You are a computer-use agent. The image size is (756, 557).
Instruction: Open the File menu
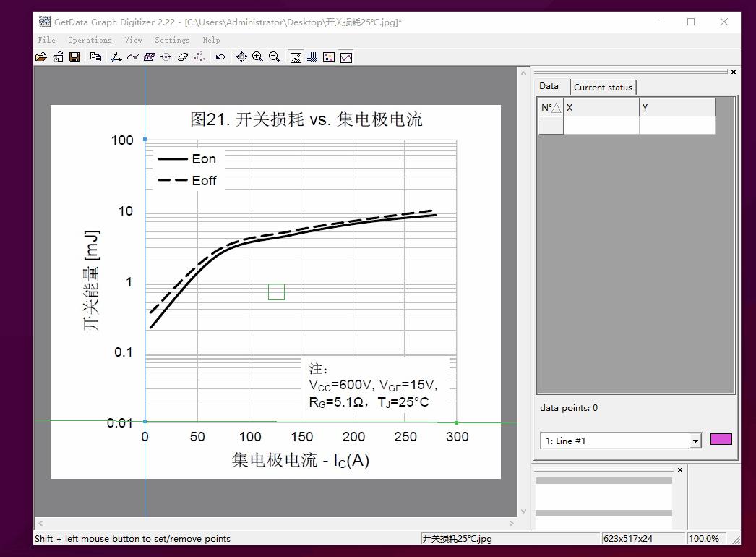click(x=47, y=40)
